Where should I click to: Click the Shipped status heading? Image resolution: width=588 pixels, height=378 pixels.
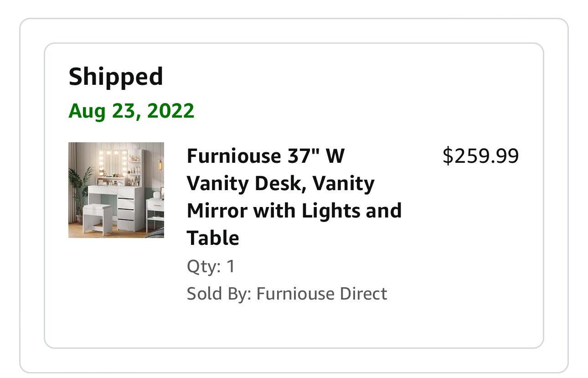point(116,77)
